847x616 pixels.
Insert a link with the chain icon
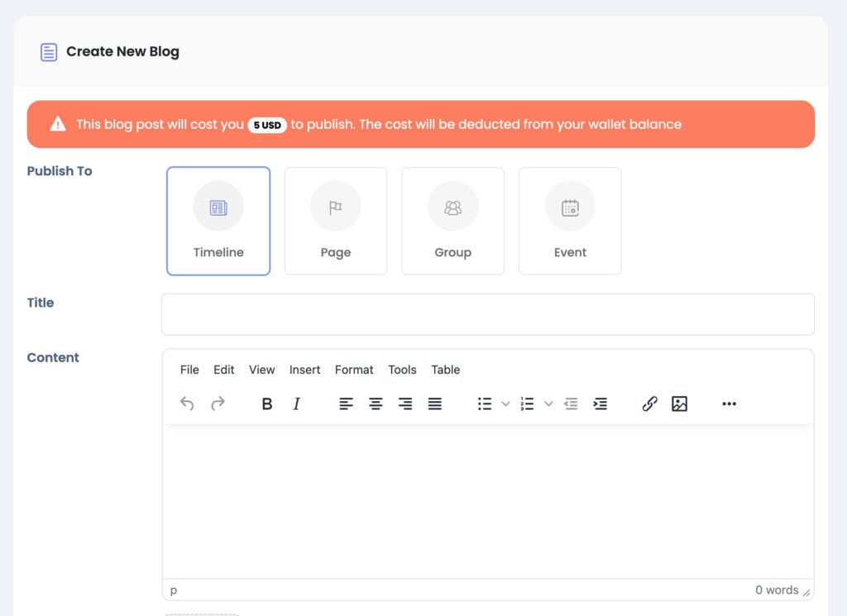(649, 404)
